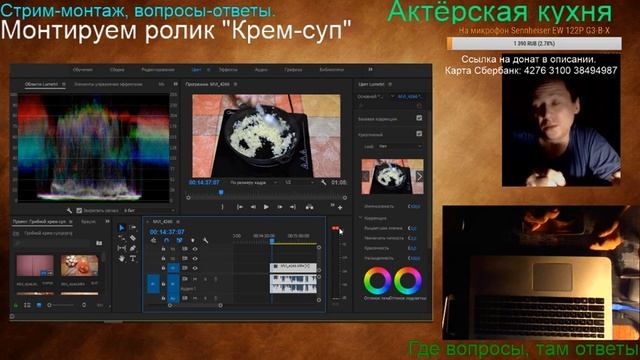This screenshot has width=640, height=360.
Task: Go to Out point in program monitor
Action: pyautogui.click(x=293, y=207)
